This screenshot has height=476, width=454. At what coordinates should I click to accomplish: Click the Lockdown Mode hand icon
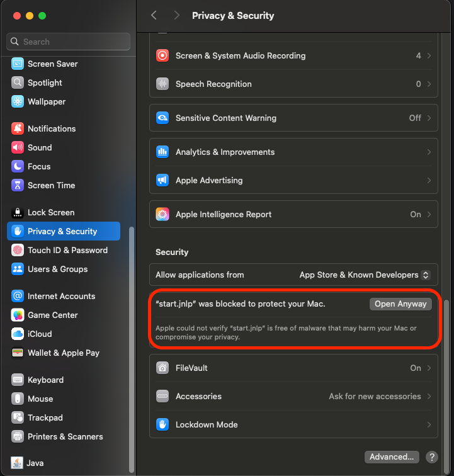tap(162, 424)
